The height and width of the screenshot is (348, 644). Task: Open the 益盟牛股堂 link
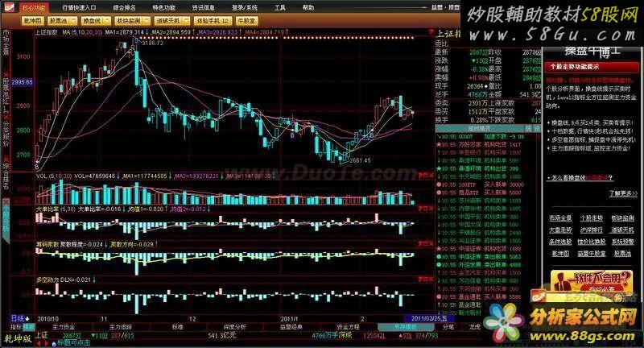592,254
